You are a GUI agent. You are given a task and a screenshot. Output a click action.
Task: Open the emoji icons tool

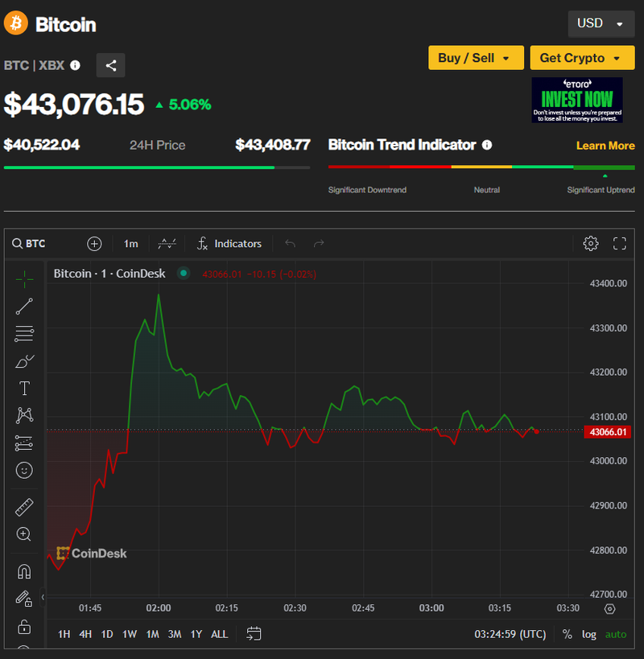click(24, 470)
